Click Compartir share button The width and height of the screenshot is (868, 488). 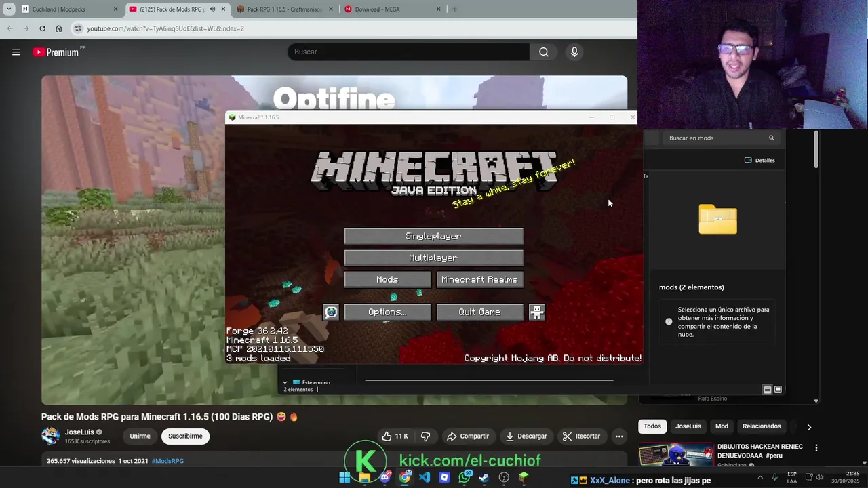[x=468, y=436]
